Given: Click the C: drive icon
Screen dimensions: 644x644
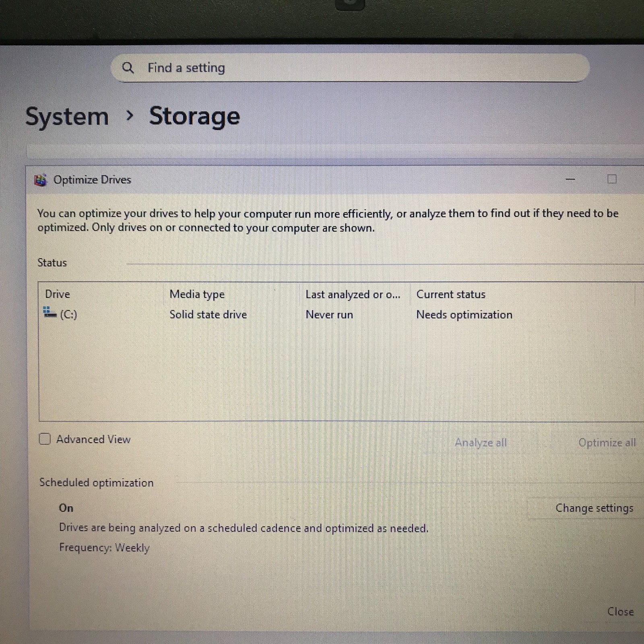Looking at the screenshot, I should click(50, 312).
